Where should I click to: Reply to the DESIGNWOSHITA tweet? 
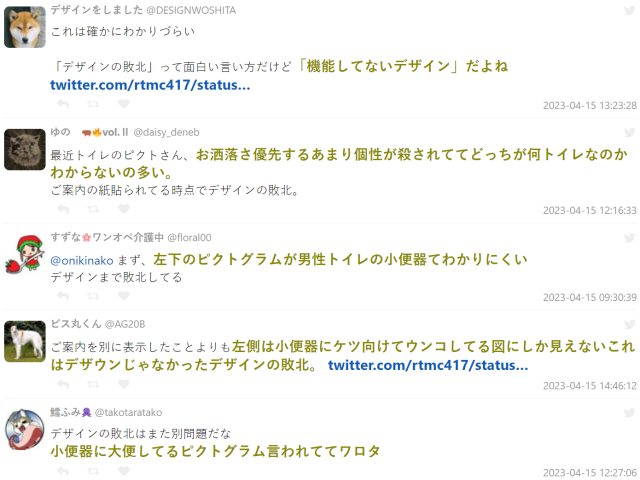click(x=63, y=104)
